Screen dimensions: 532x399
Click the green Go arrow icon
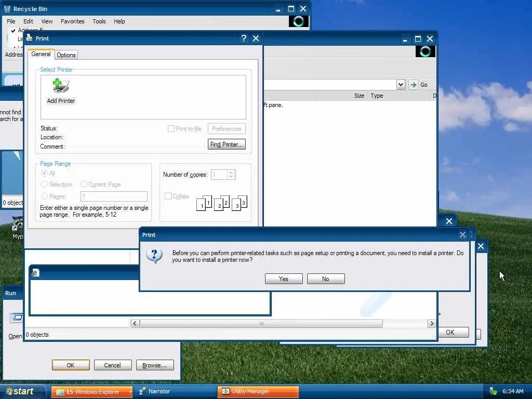(x=413, y=85)
